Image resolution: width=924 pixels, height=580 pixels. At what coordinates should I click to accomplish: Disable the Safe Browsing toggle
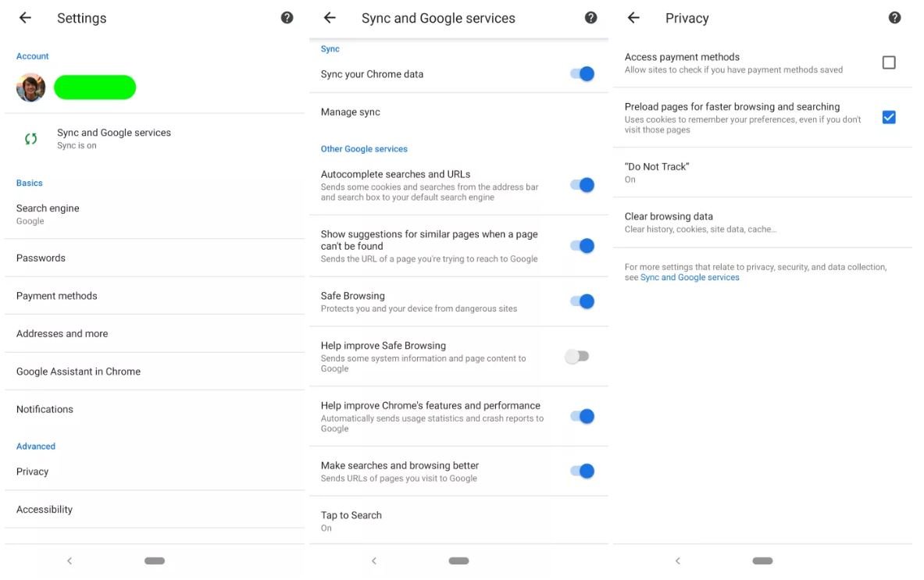pyautogui.click(x=581, y=301)
